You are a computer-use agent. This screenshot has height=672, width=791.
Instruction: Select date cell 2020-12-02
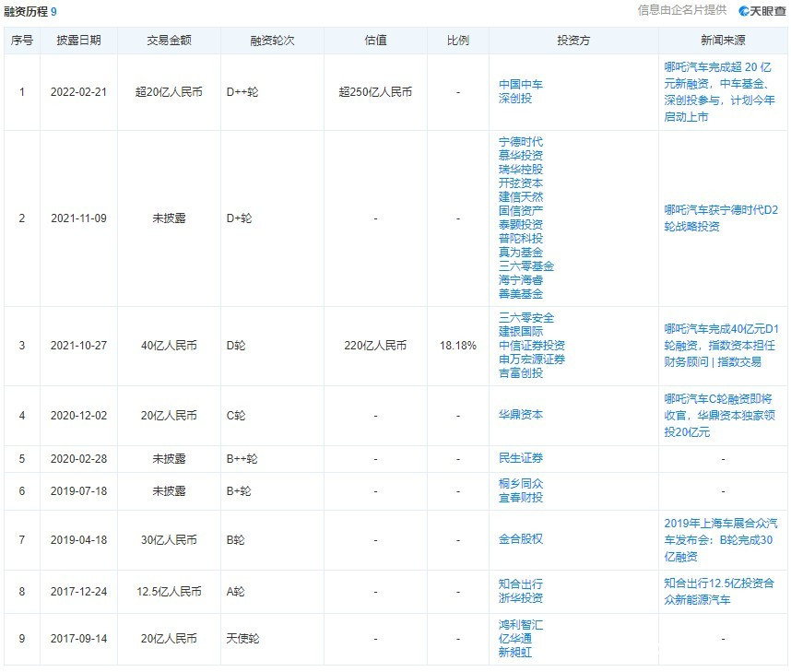click(78, 416)
